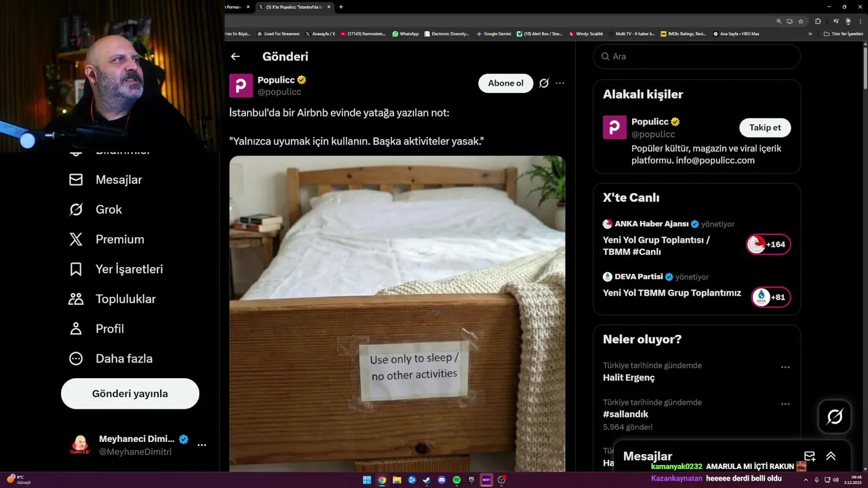The width and height of the screenshot is (868, 488).
Task: Click the Gönderi yayınla button
Action: 130,394
